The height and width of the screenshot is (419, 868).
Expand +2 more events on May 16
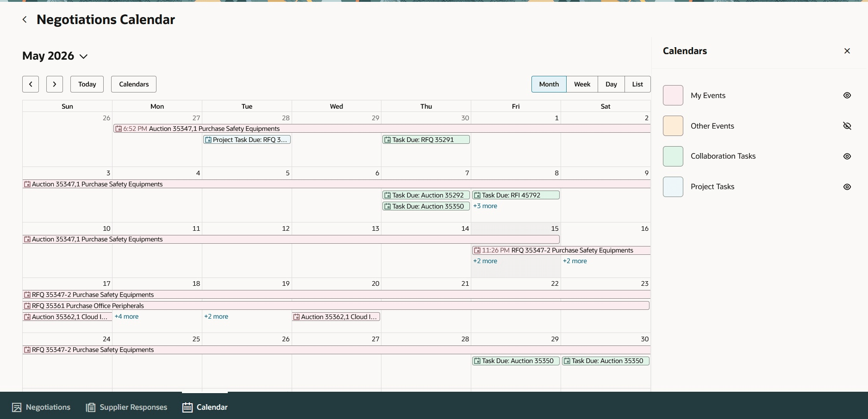(575, 261)
